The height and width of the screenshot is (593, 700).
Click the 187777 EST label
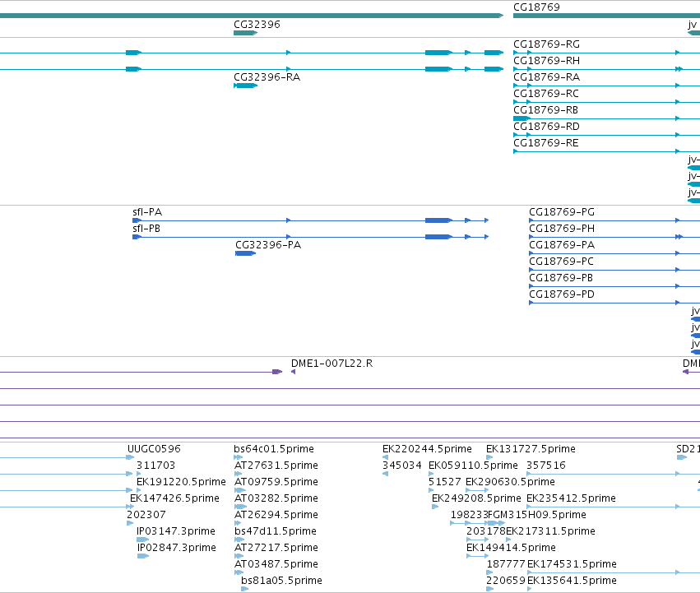click(506, 565)
